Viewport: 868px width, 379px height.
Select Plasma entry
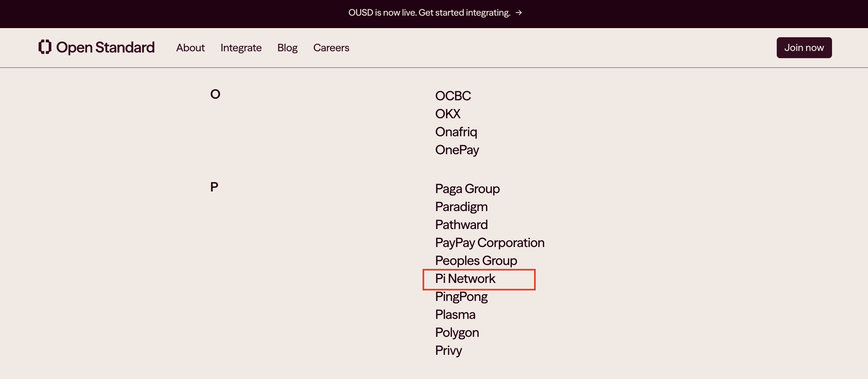pyautogui.click(x=455, y=315)
